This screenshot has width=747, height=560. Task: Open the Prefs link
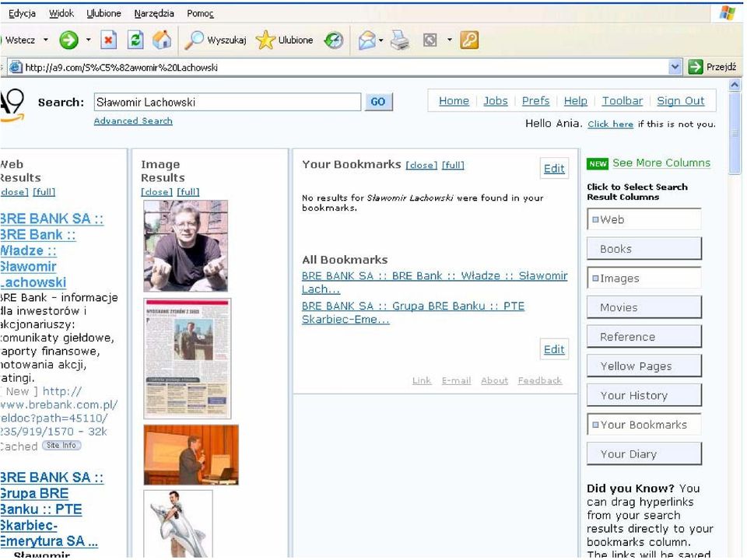[x=535, y=101]
